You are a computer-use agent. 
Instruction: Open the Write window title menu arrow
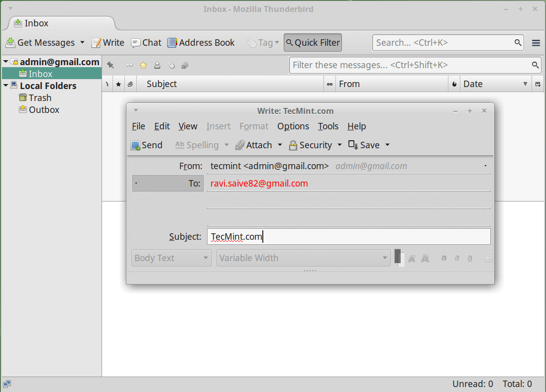[136, 110]
